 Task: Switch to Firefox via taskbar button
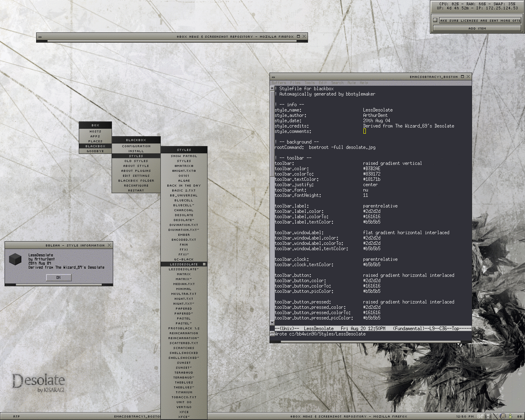click(349, 416)
